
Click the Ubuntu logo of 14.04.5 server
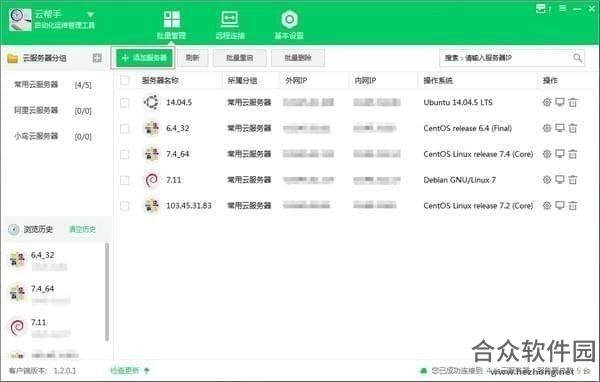pyautogui.click(x=151, y=102)
